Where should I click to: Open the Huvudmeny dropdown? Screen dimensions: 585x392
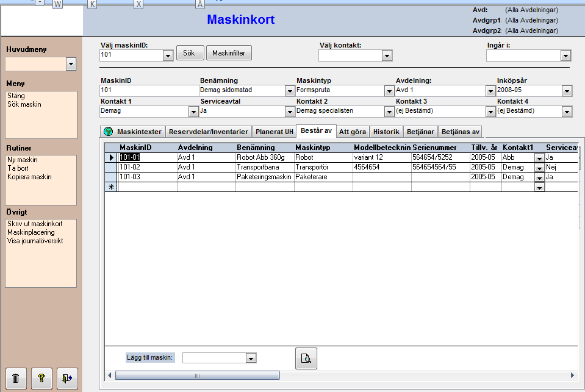[71, 64]
